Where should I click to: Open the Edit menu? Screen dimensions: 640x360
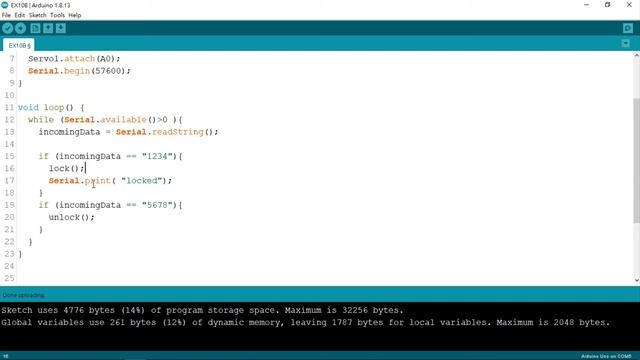tap(20, 15)
